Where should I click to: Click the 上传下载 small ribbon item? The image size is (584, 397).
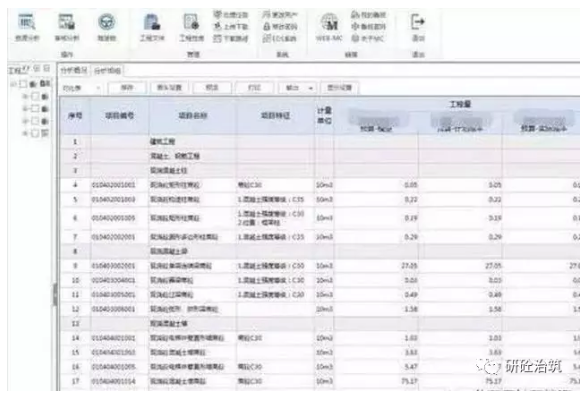point(231,26)
